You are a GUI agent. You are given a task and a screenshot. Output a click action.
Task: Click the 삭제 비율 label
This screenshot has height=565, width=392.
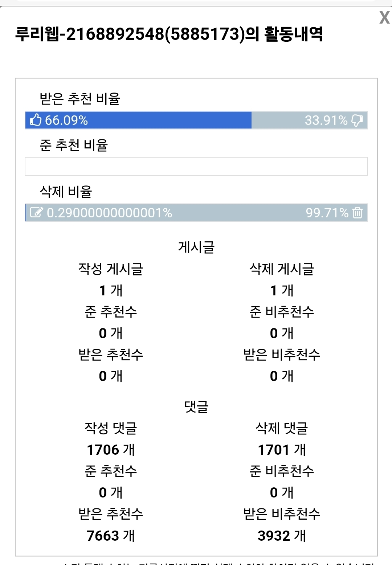[66, 192]
